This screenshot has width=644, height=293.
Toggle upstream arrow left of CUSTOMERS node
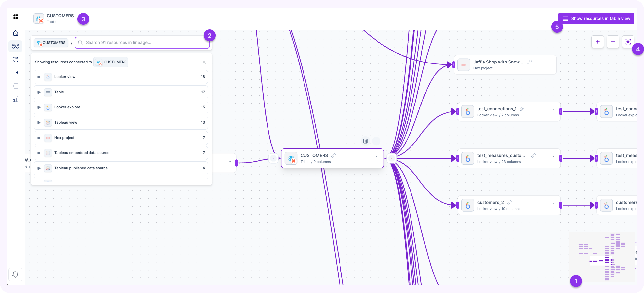click(x=273, y=158)
